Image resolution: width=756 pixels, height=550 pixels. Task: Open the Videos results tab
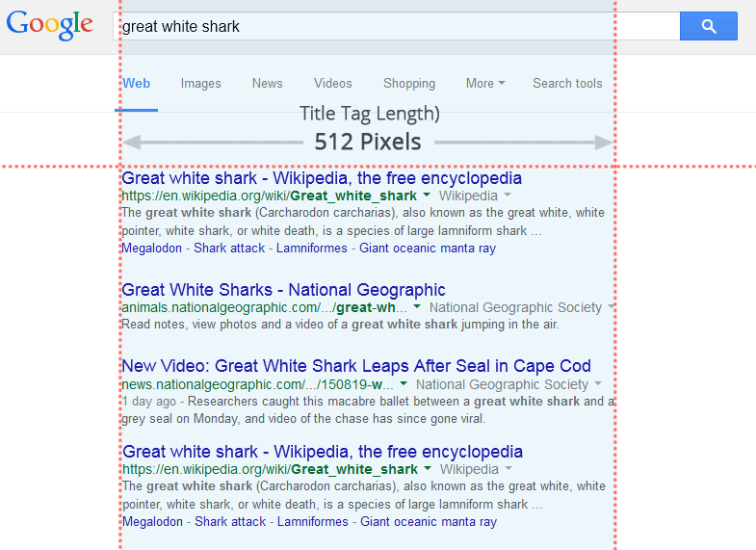[x=332, y=84]
